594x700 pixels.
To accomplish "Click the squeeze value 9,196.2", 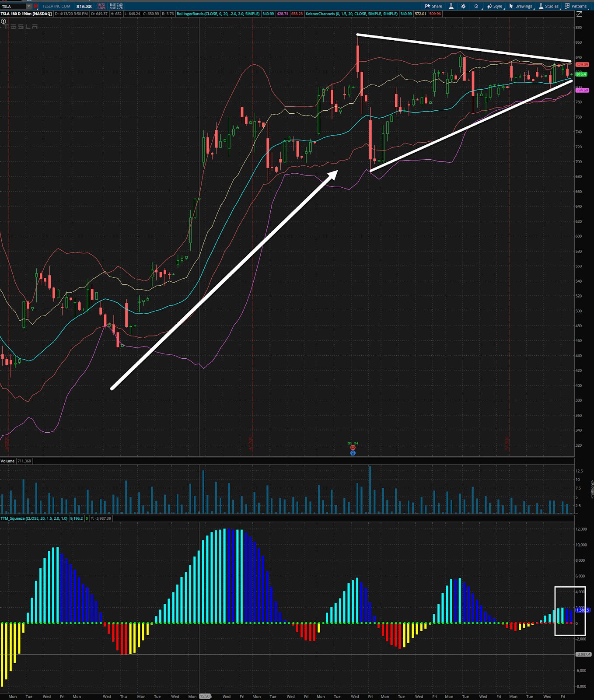I will pyautogui.click(x=77, y=518).
